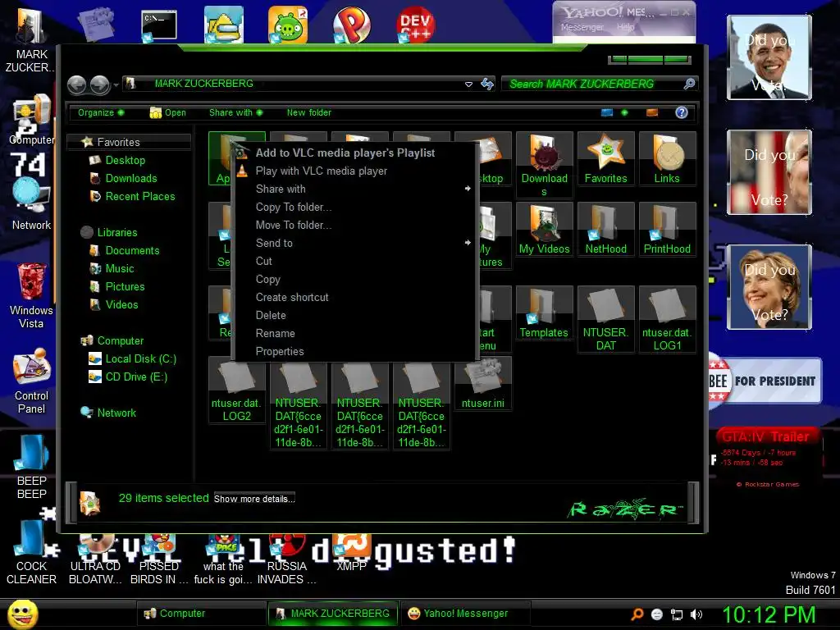
Task: Open the DEV C++ desktop shortcut
Action: [x=416, y=25]
